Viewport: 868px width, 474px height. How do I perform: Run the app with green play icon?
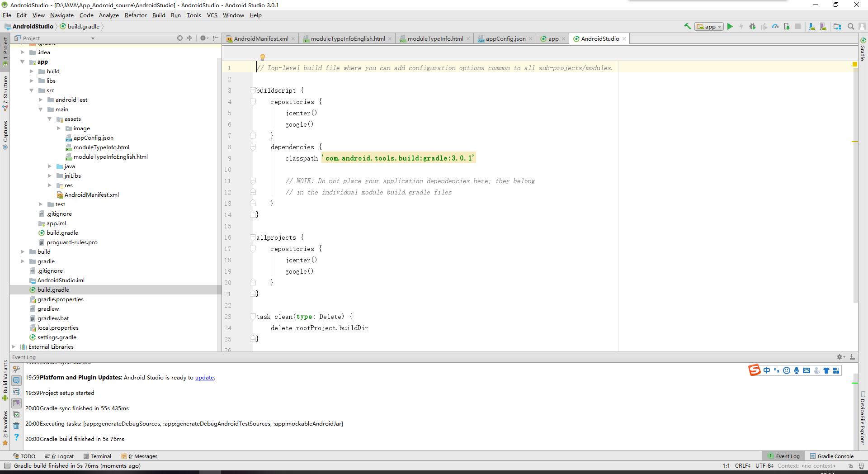tap(730, 26)
